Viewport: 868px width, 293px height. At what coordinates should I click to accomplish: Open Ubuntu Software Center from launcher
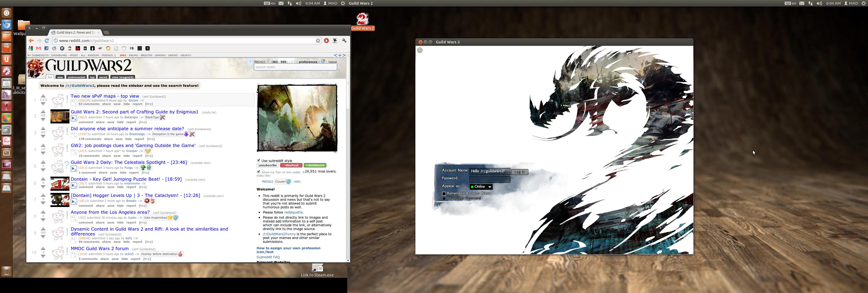tap(7, 48)
